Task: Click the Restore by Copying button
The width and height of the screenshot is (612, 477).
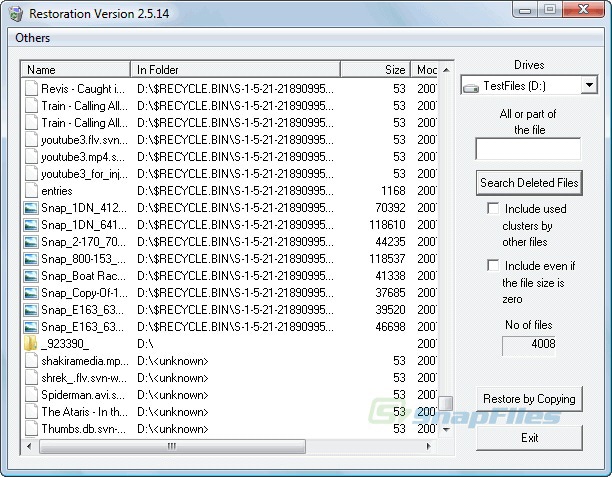Action: (529, 399)
